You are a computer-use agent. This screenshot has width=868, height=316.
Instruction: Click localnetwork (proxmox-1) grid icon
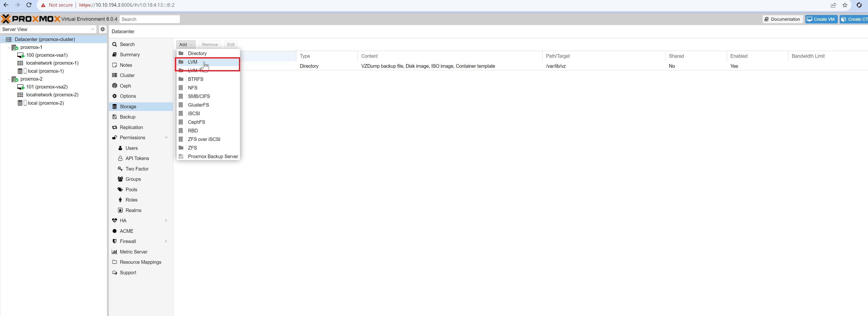tap(20, 63)
